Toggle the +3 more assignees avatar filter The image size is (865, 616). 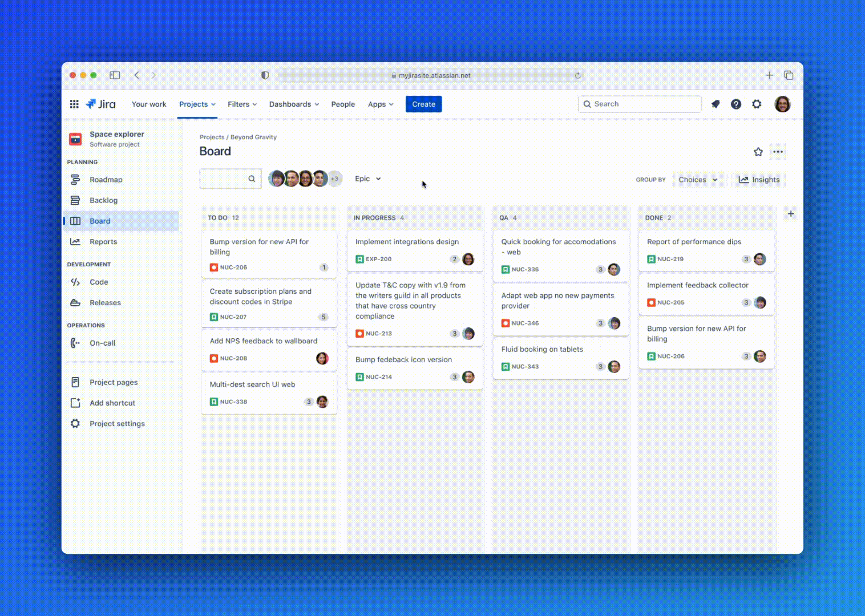pos(335,179)
